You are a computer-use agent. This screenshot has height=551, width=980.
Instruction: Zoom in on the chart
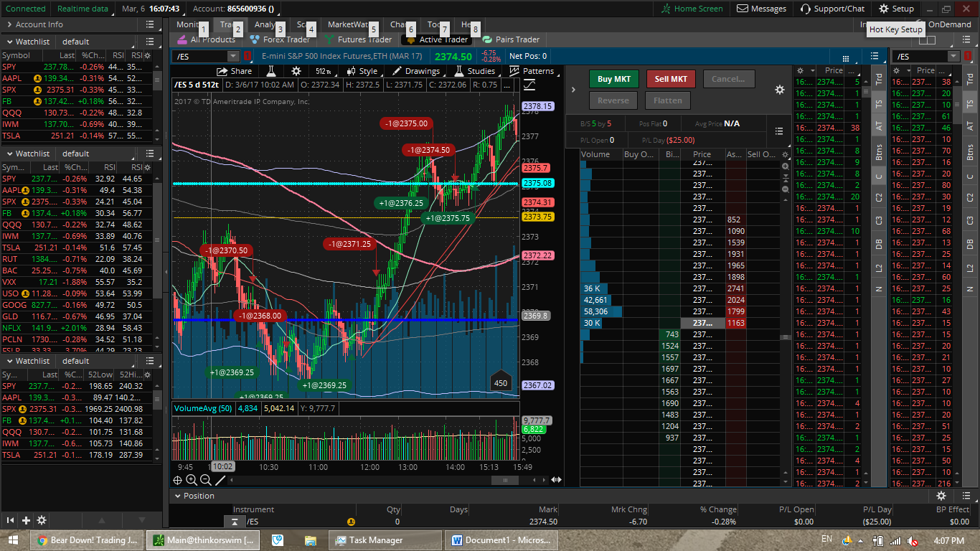click(x=192, y=480)
